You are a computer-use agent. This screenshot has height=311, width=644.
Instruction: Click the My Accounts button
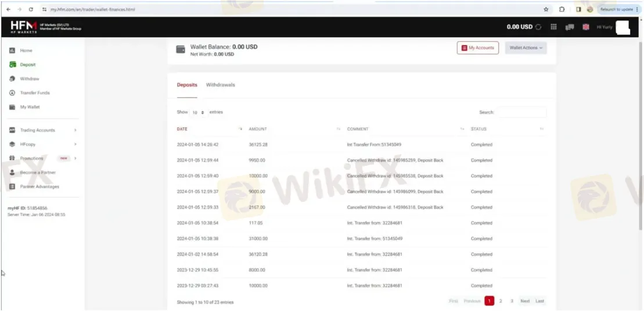point(478,48)
